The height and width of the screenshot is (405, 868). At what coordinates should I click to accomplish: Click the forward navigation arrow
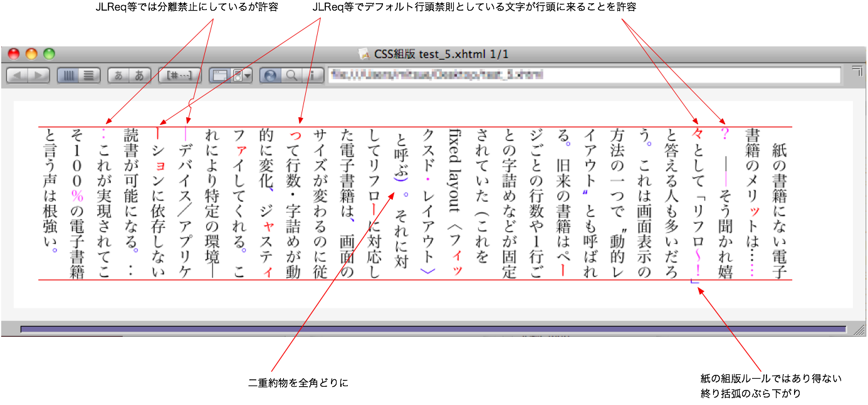tap(38, 75)
